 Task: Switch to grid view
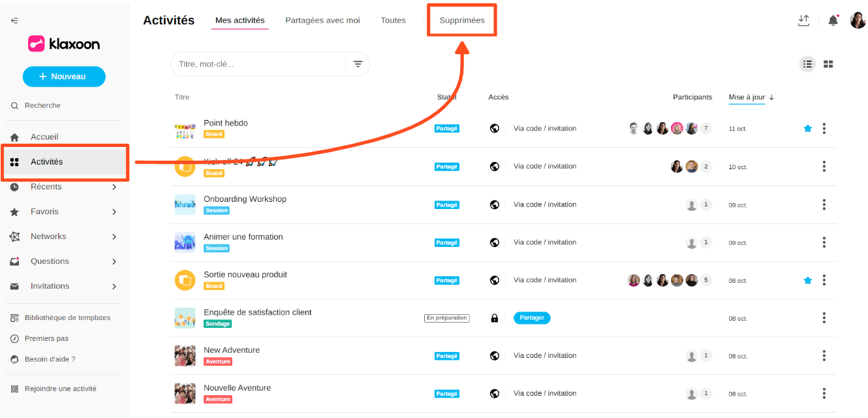coord(828,64)
